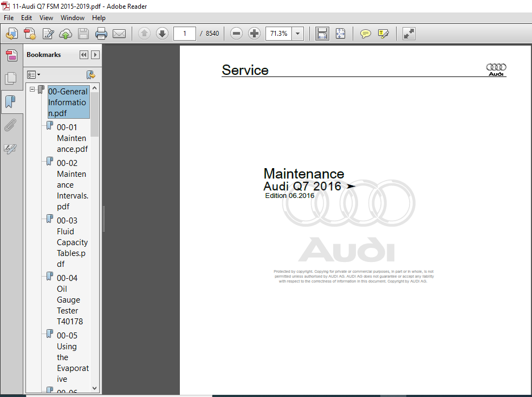The image size is (532, 397).
Task: Open the File menu
Action: coord(9,18)
